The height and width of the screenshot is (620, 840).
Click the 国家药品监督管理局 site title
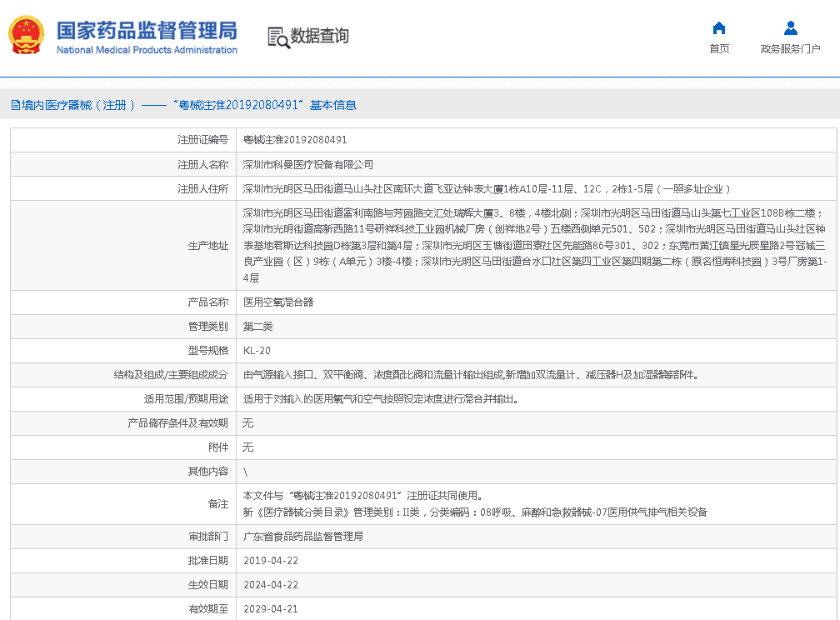tap(147, 30)
